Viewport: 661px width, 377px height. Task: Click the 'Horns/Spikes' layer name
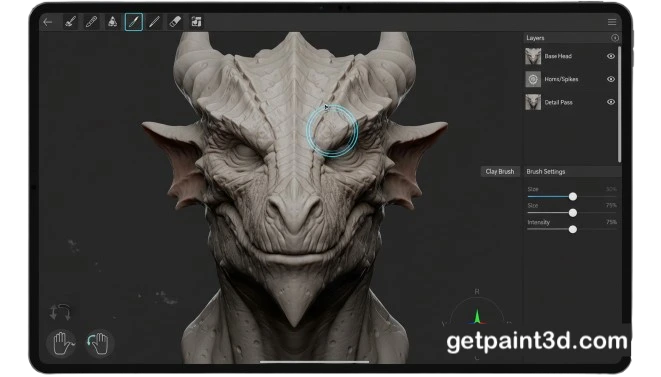pyautogui.click(x=561, y=79)
